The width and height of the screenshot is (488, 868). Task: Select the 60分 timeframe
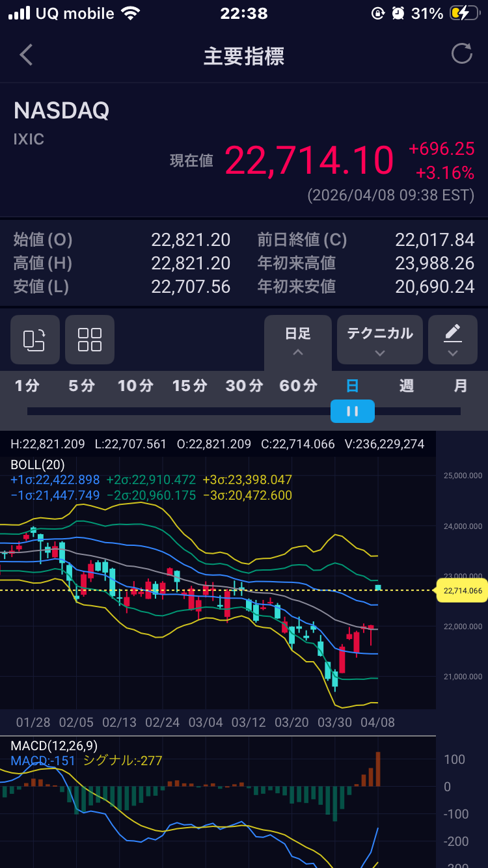(x=298, y=386)
